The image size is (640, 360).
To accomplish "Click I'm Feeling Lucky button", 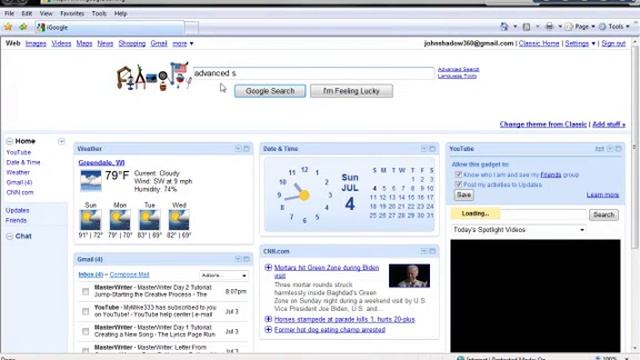I will [351, 91].
